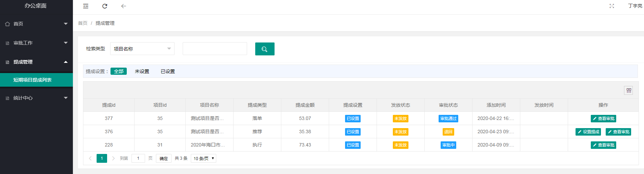Open the 项目名称 search type dropdown
Image resolution: width=644 pixels, height=174 pixels.
142,49
